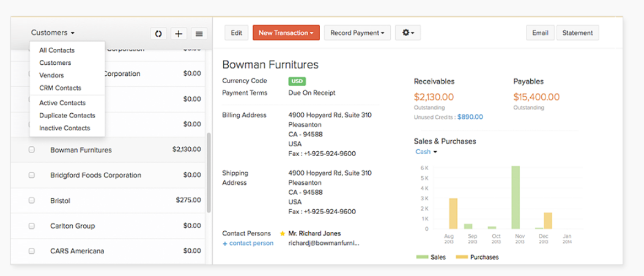Click the plus icon to add contact
The height and width of the screenshot is (276, 644).
(x=179, y=34)
